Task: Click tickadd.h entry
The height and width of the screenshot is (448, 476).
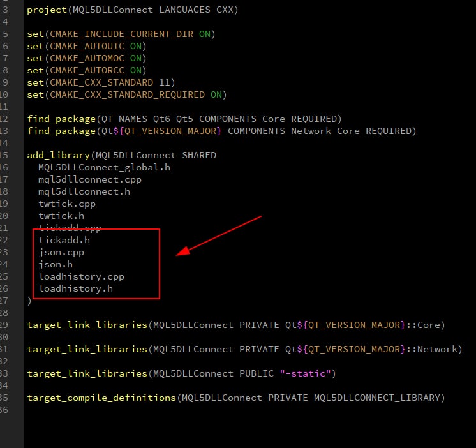Action: click(64, 240)
